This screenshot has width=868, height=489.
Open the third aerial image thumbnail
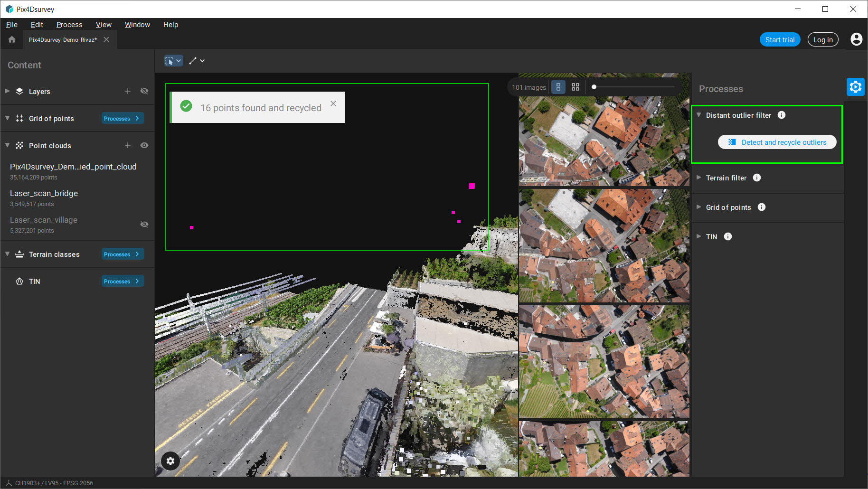coord(604,362)
